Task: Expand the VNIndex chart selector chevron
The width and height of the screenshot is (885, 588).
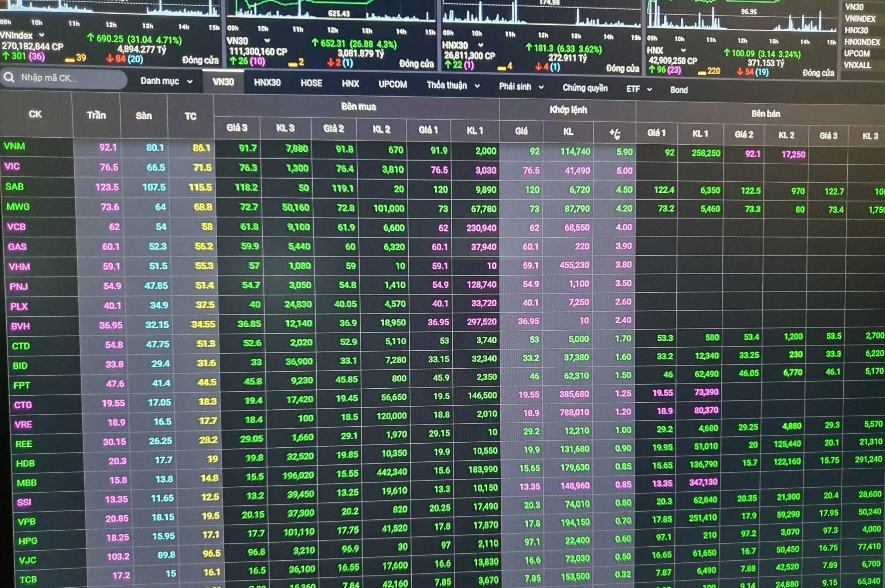Action: point(42,35)
